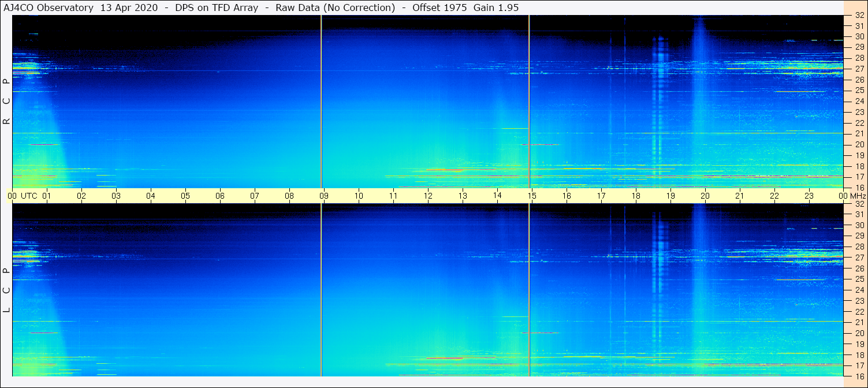The width and height of the screenshot is (868, 388).
Task: Select the Offset 1975 value
Action: 439,8
